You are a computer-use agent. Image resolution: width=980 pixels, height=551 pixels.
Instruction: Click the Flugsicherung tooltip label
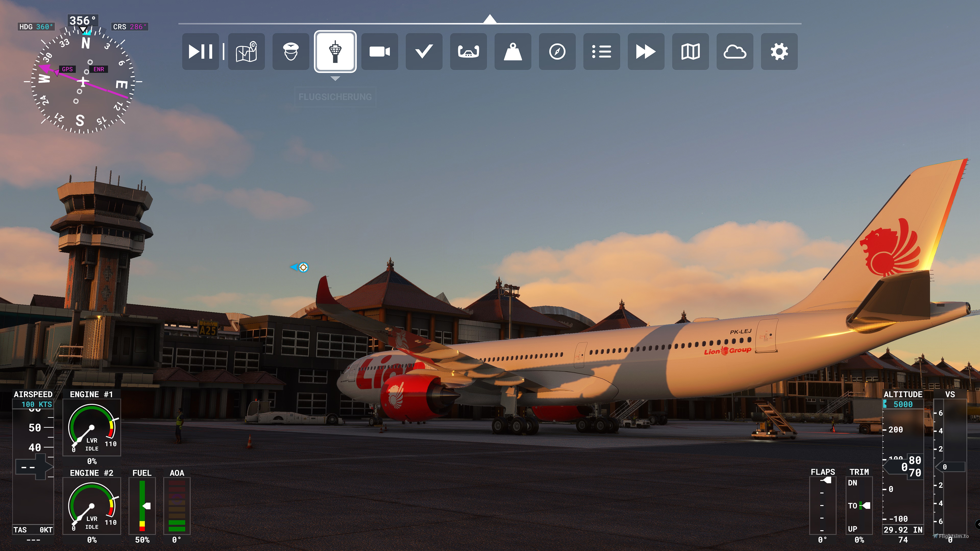(335, 97)
